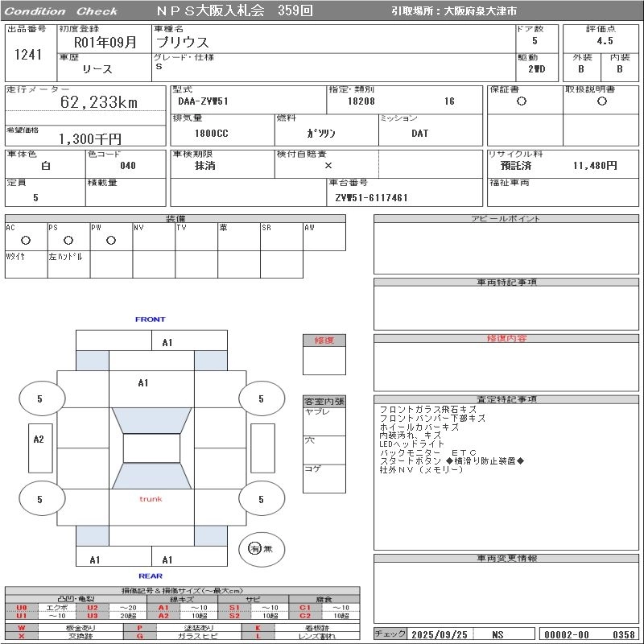This screenshot has width=644, height=644.
Task: Click the recycle status 預託済
Action: pos(516,166)
